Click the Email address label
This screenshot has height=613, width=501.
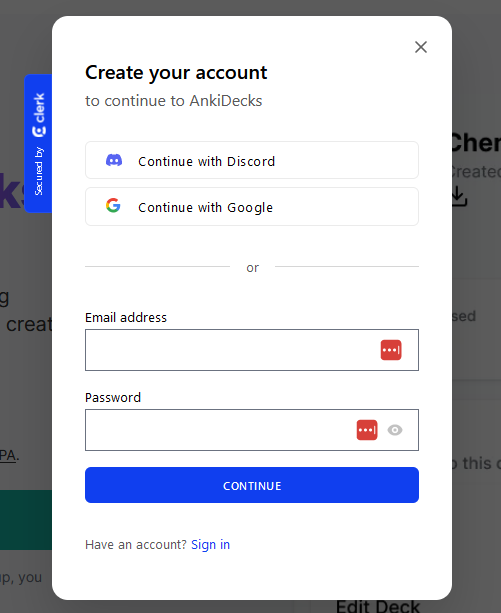[x=126, y=317]
